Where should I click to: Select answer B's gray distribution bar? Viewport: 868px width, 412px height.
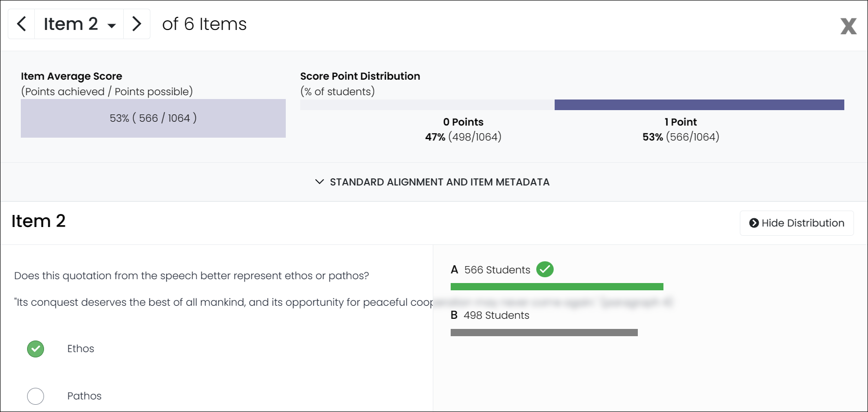544,332
